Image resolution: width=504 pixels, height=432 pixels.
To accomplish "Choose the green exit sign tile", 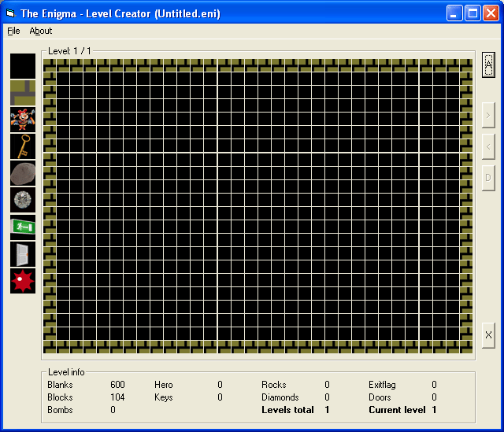I will (x=23, y=227).
